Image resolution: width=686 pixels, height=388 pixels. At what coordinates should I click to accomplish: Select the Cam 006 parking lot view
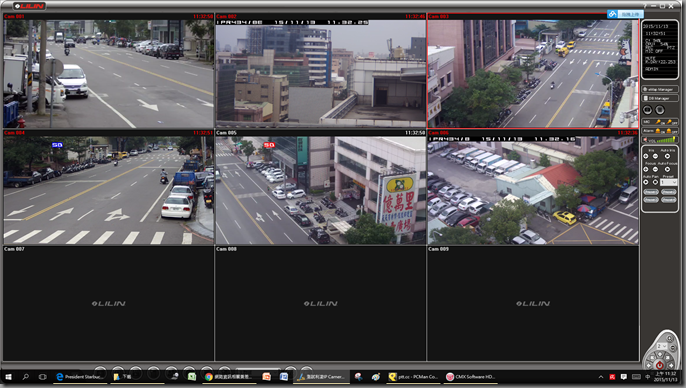click(x=533, y=190)
